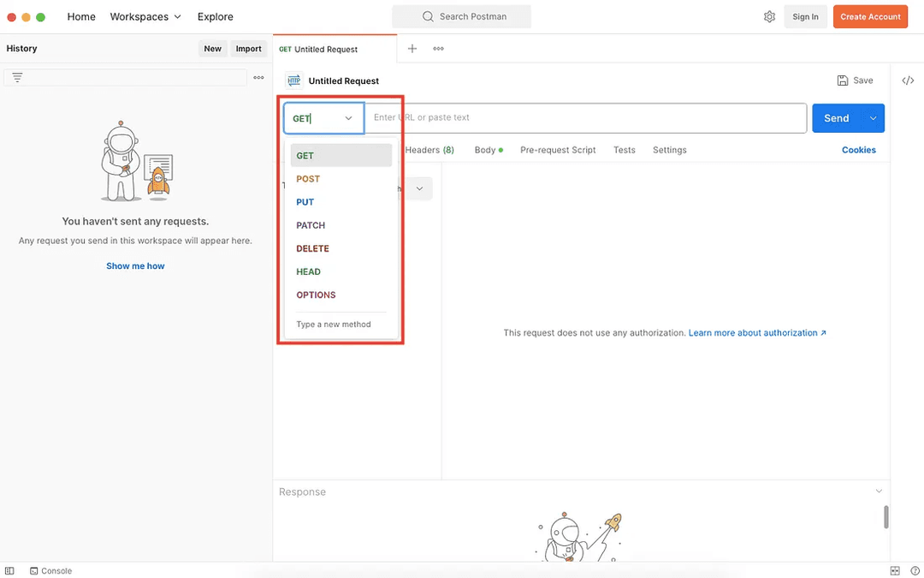Viewport: 924px width, 578px height.
Task: Select OPTIONS from method list
Action: (x=341, y=295)
